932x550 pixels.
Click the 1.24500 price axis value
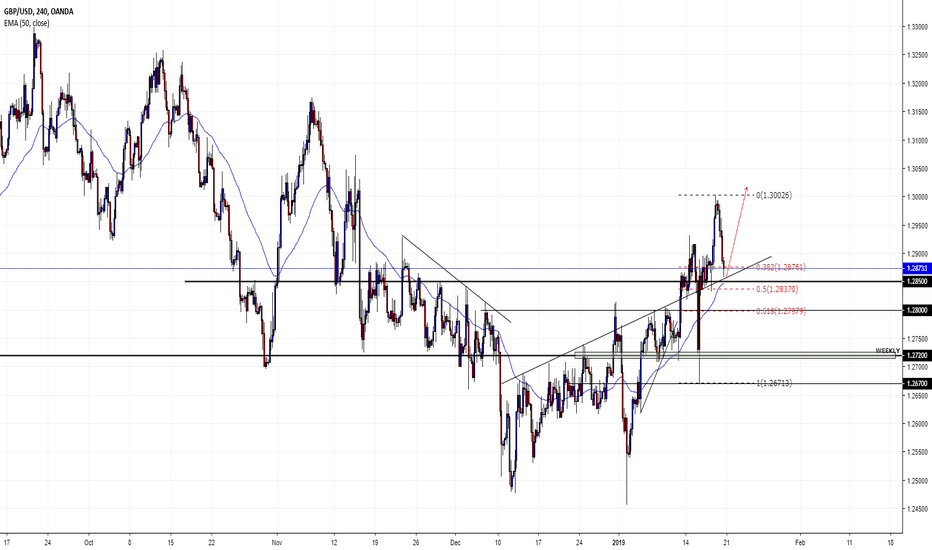(918, 509)
